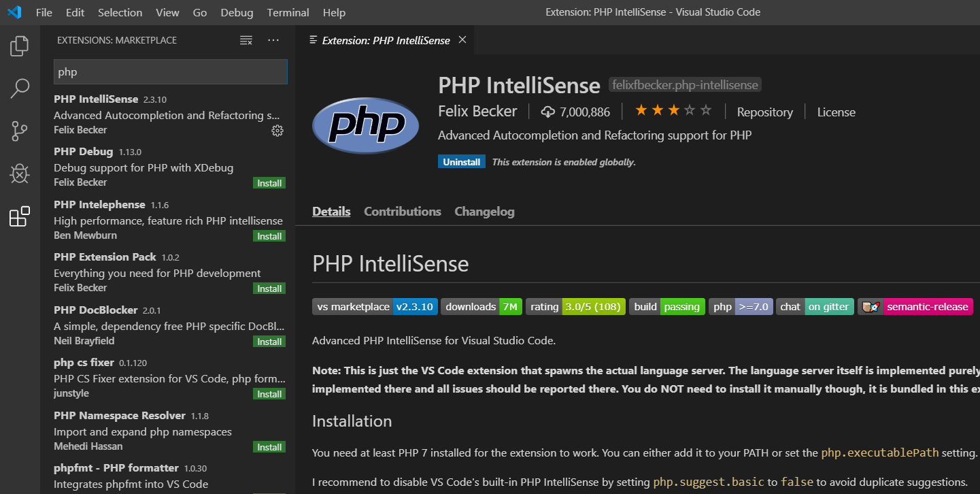Click the php.suggest.basic setting text
The height and width of the screenshot is (494, 980).
[709, 482]
